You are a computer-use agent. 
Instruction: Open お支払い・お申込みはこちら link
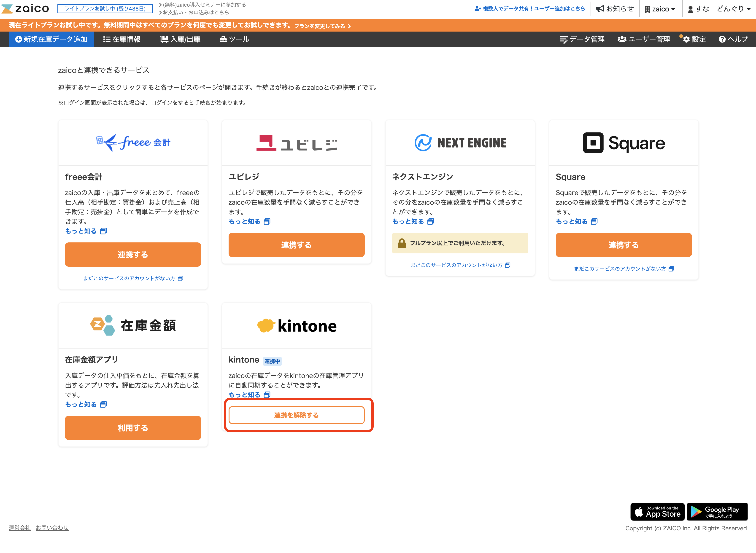[x=194, y=13]
